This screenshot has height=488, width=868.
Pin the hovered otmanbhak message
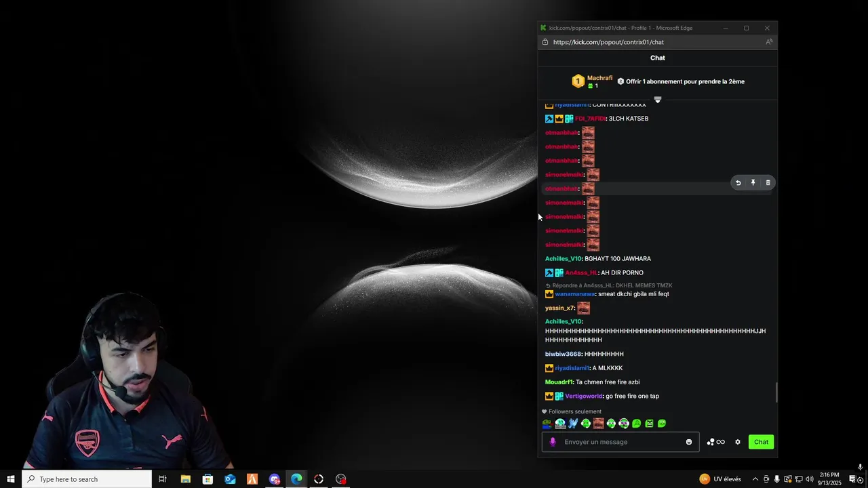click(x=753, y=182)
